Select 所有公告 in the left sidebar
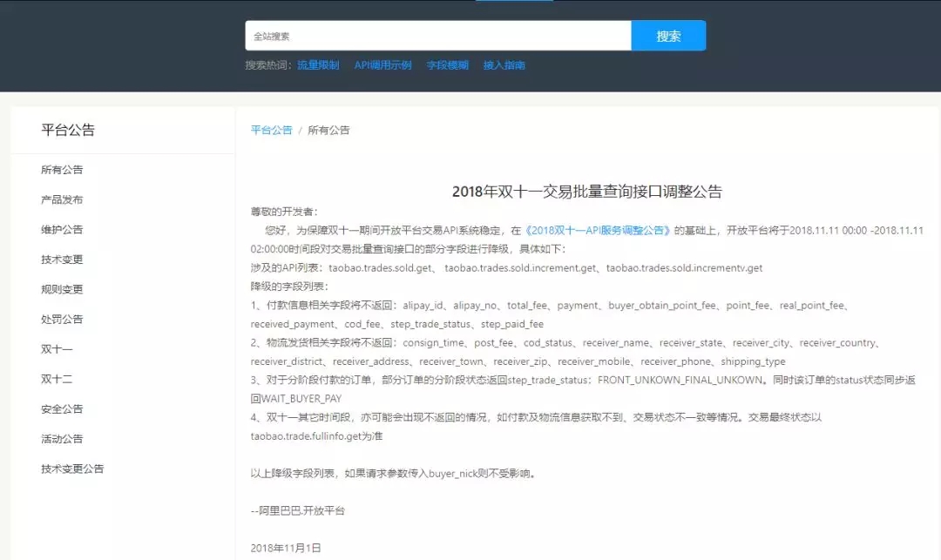Screen dimensions: 941x560 point(62,170)
